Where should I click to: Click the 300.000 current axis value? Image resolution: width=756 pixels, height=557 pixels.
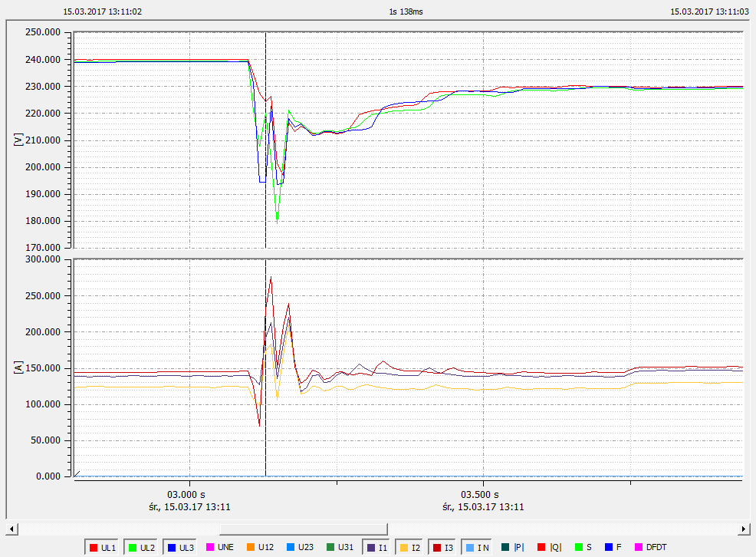tap(43, 259)
